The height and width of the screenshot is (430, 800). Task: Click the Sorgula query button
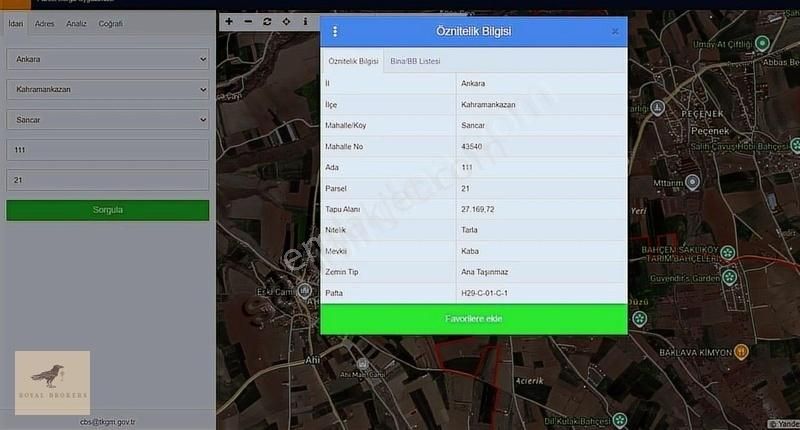(108, 210)
